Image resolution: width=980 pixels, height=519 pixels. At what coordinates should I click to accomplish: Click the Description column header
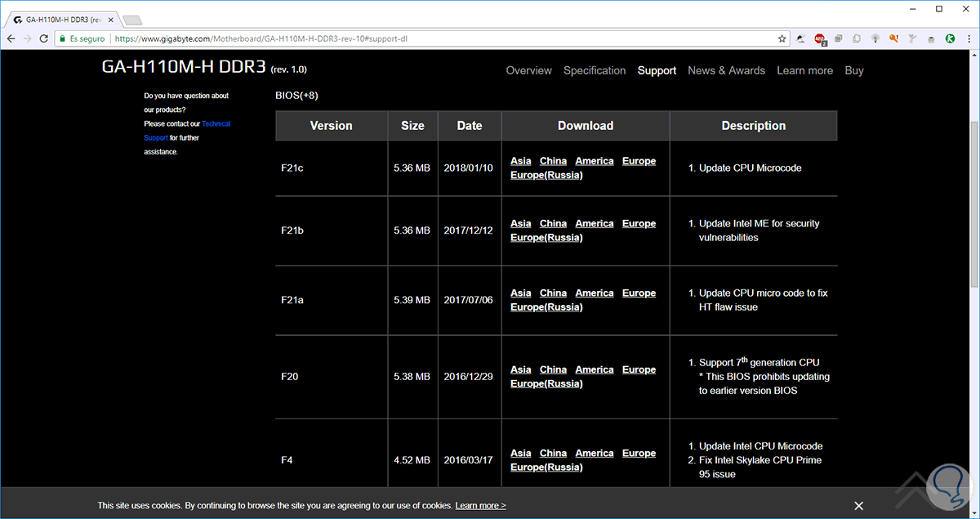(x=754, y=126)
